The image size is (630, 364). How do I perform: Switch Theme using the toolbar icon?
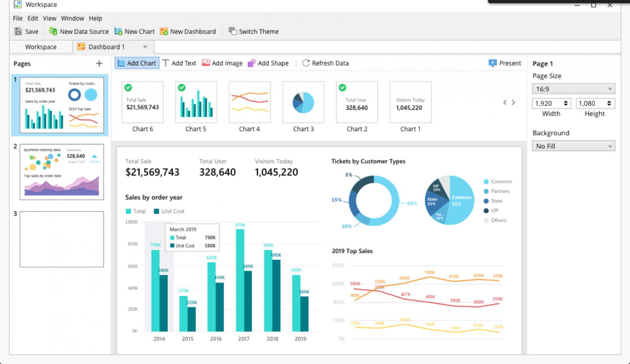(233, 31)
